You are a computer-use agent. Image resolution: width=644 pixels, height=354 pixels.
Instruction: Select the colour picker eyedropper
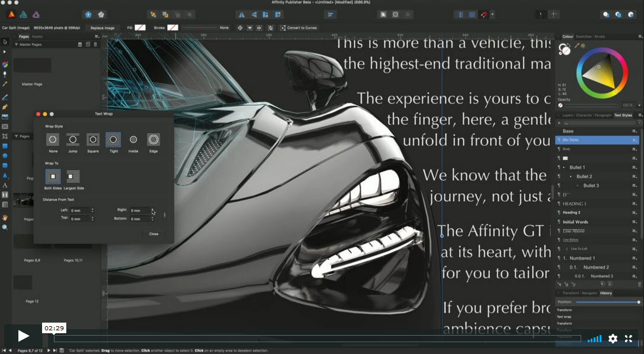[x=577, y=46]
